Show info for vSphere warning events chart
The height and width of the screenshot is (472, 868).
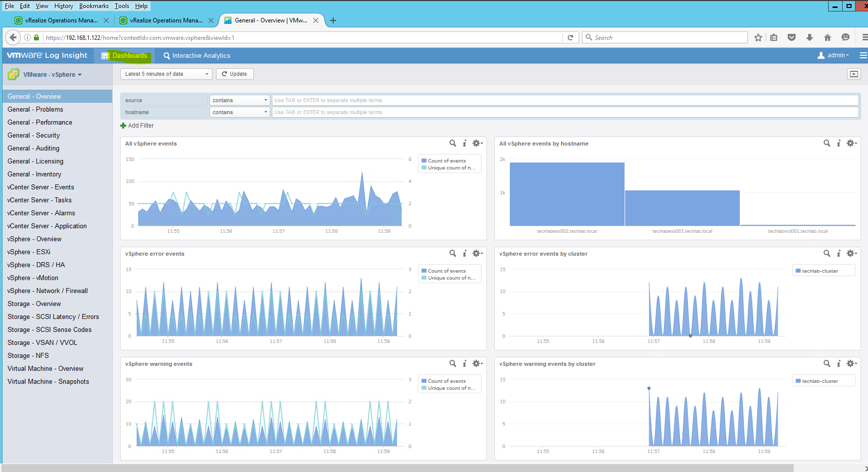464,363
